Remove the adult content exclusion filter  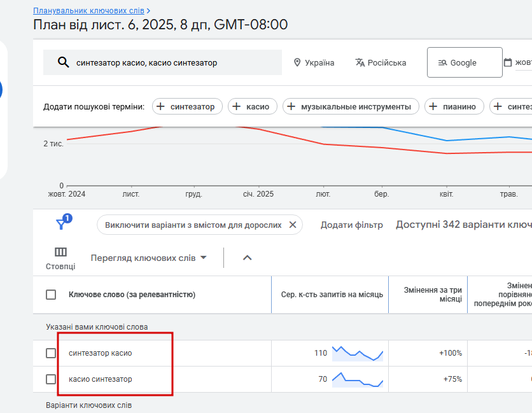pyautogui.click(x=293, y=225)
